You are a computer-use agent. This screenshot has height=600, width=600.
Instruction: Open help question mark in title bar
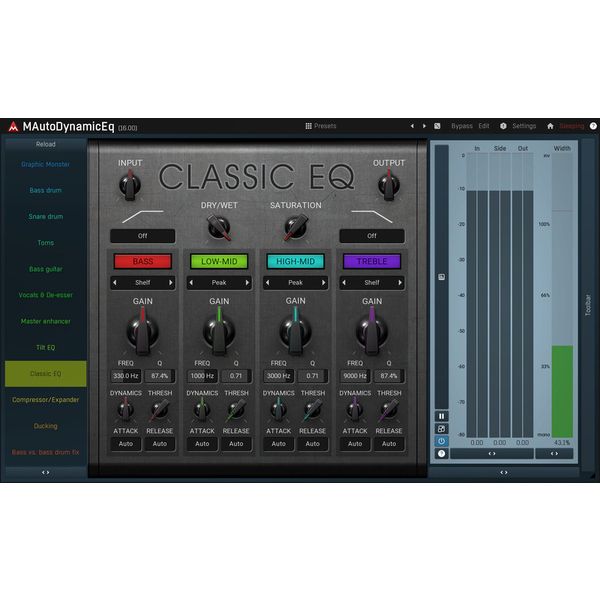pos(593,126)
